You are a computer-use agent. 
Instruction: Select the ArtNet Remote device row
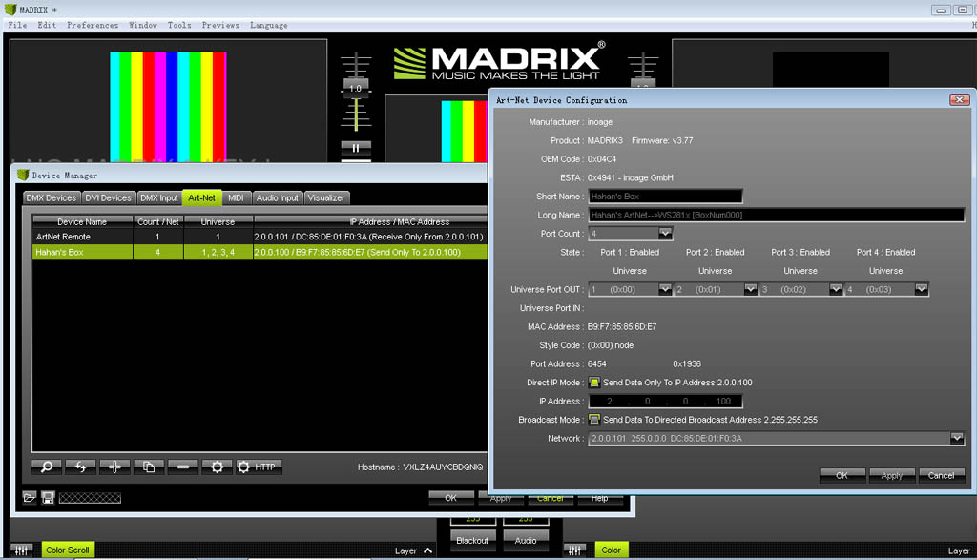260,237
